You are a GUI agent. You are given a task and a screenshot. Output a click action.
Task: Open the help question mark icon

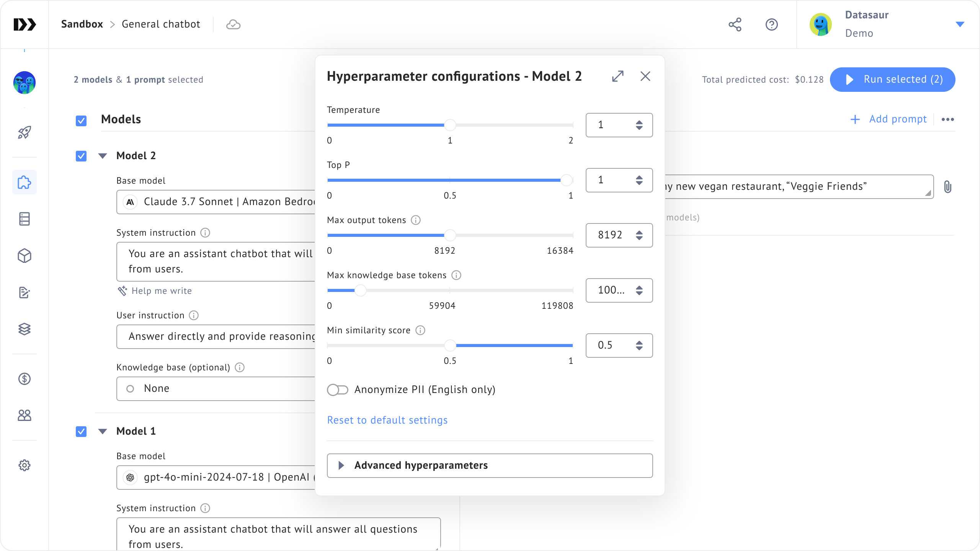point(771,24)
